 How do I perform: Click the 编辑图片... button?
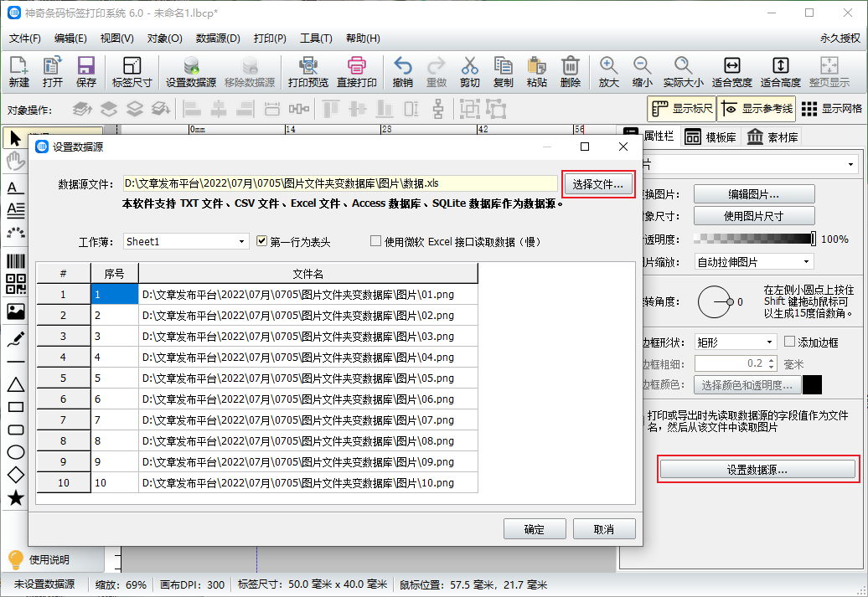(x=754, y=194)
